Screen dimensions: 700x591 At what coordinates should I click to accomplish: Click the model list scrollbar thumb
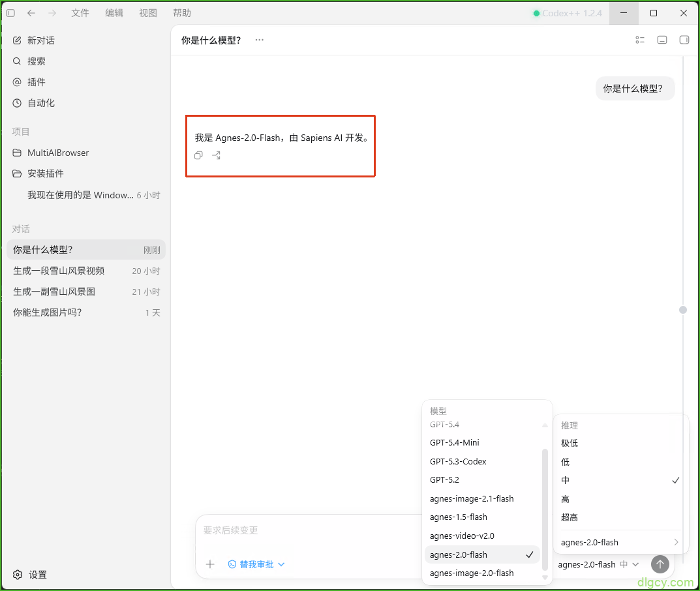coord(545,509)
